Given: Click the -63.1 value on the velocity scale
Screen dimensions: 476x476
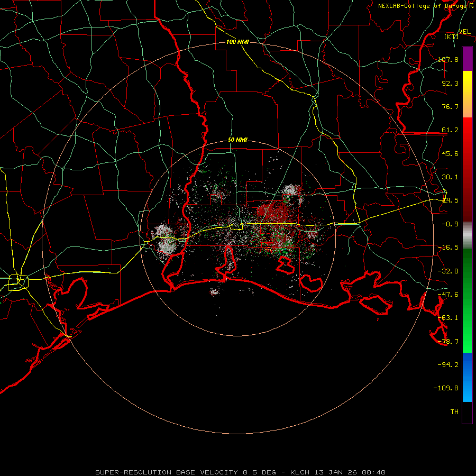Looking at the screenshot, I should pyautogui.click(x=448, y=318).
